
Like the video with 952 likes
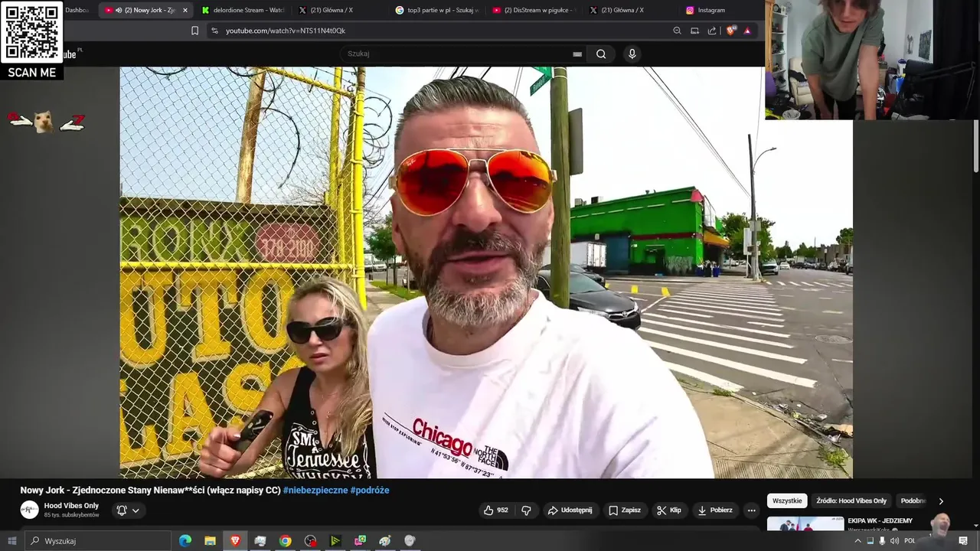tap(496, 510)
